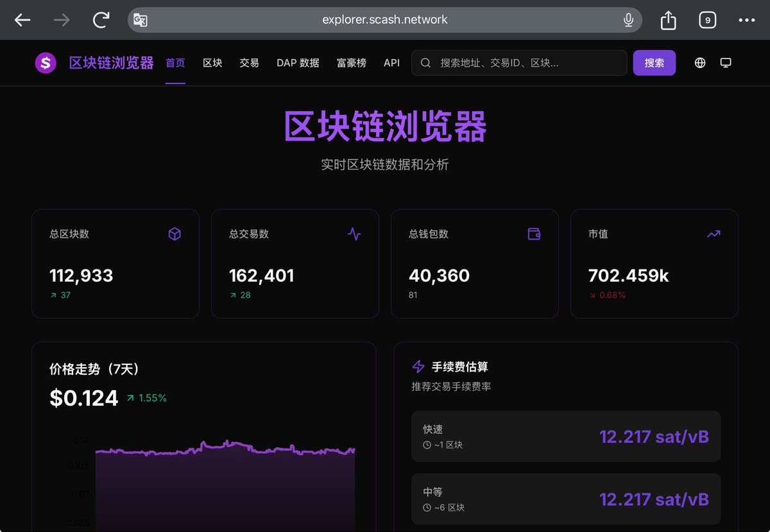
Task: Go back with the browser back arrow
Action: pyautogui.click(x=22, y=21)
